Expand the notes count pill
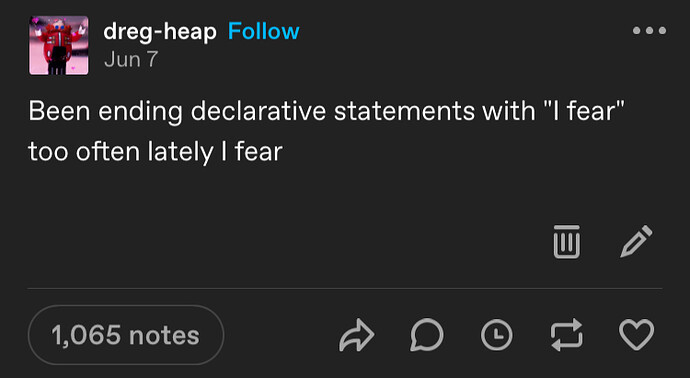This screenshot has height=378, width=690. pyautogui.click(x=126, y=335)
